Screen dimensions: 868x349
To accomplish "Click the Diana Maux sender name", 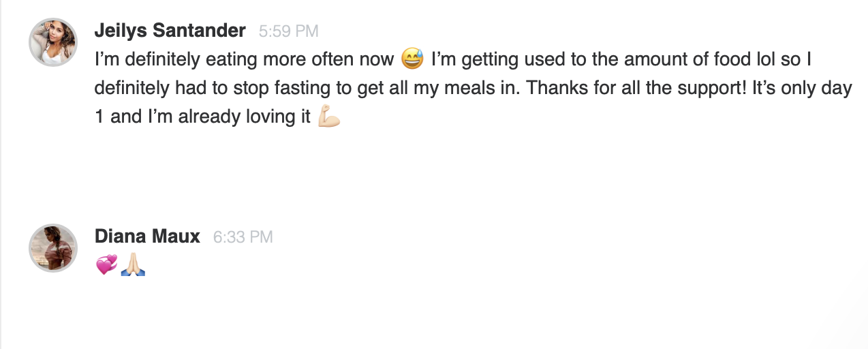I will point(147,237).
